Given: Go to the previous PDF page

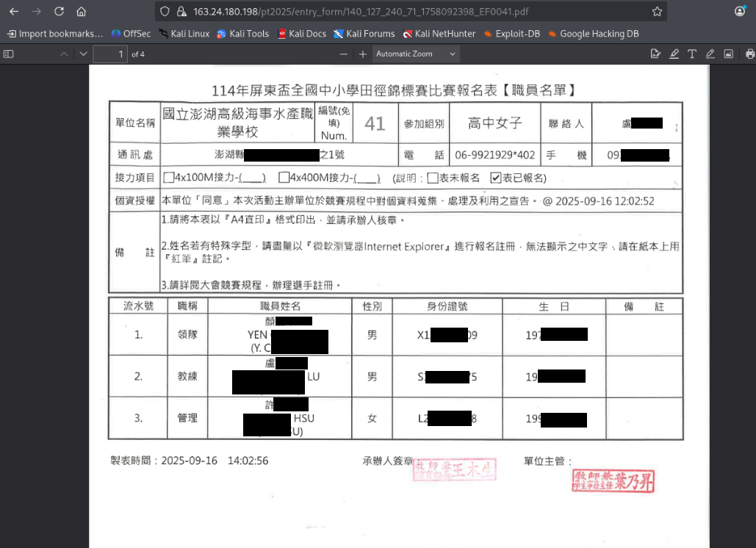Looking at the screenshot, I should pyautogui.click(x=64, y=54).
